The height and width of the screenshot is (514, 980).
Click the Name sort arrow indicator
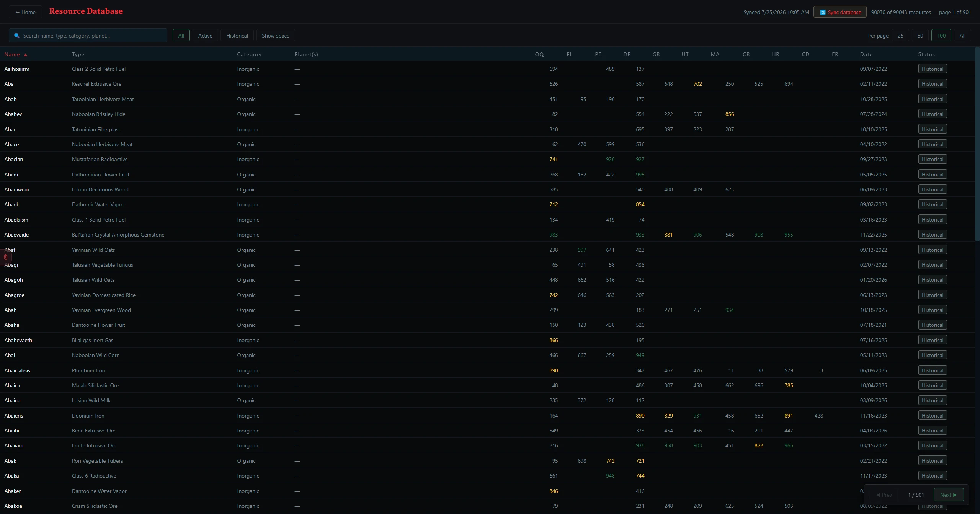coord(26,55)
